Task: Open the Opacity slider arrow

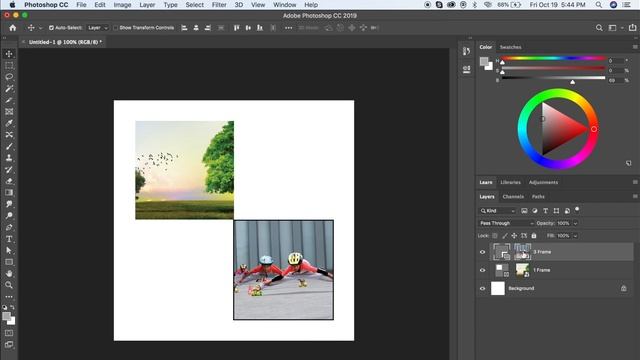Action: point(576,223)
